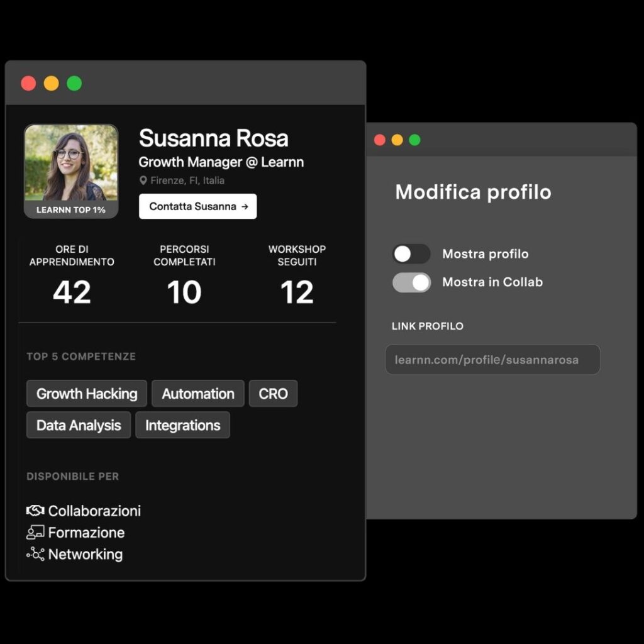Close the Susanna Rosa profile window
The width and height of the screenshot is (644, 644).
coord(28,83)
